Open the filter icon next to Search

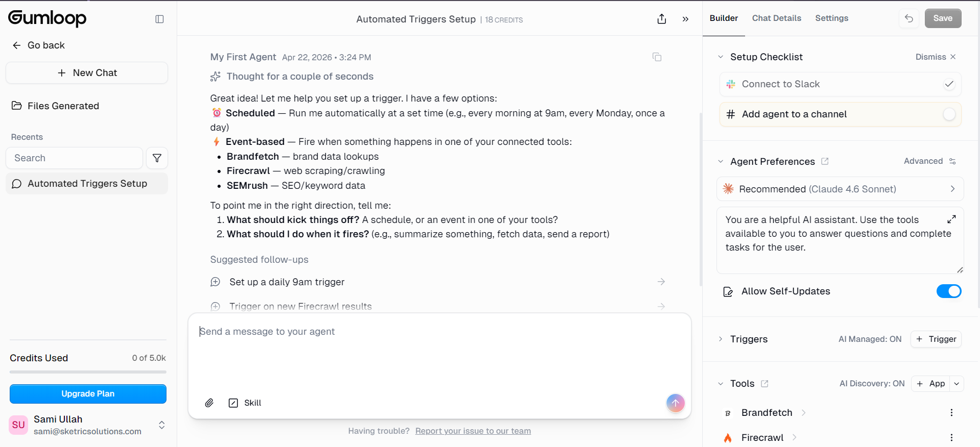157,158
